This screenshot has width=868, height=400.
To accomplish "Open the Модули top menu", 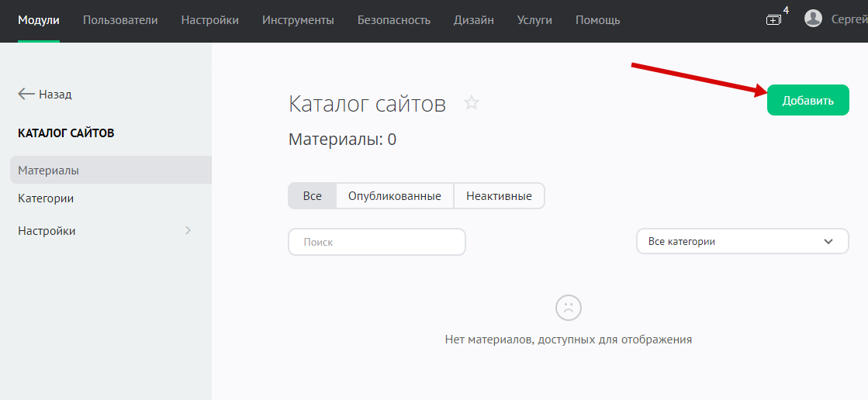I will 39,20.
